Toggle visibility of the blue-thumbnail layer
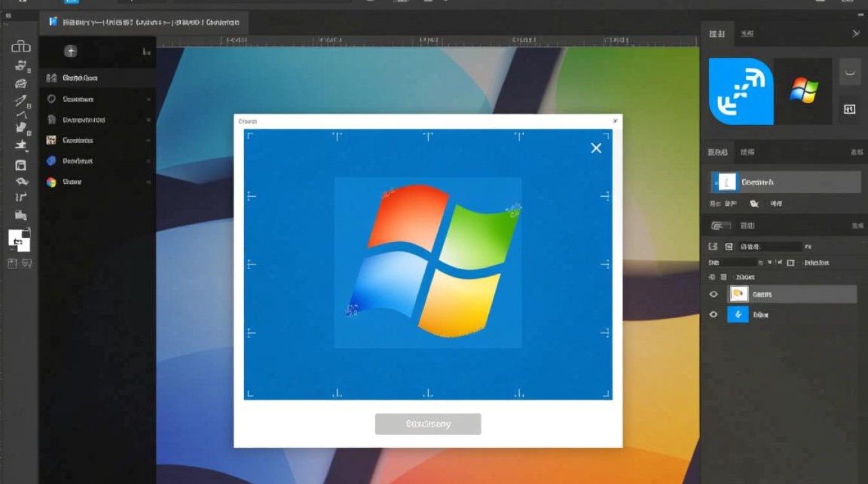Viewport: 868px width, 484px height. (x=714, y=315)
